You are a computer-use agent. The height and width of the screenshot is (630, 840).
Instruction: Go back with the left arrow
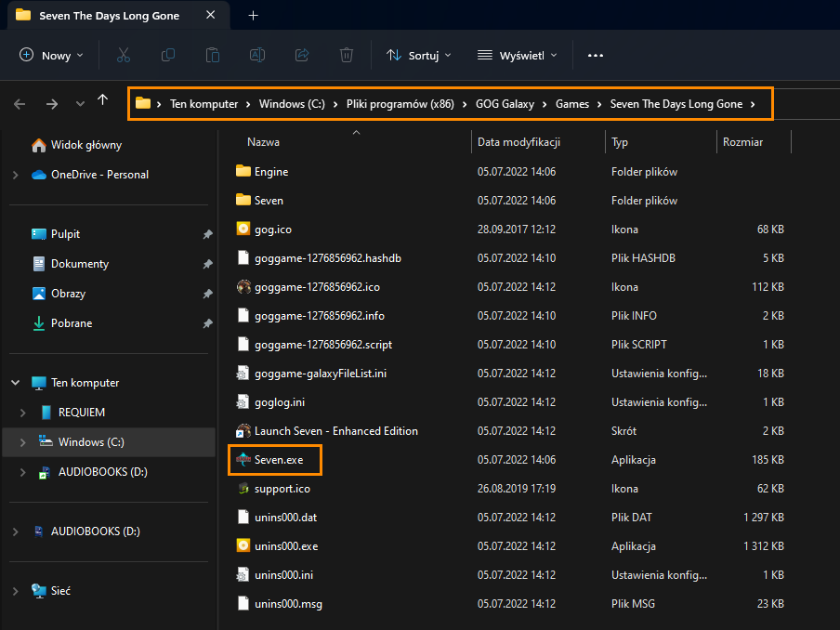(20, 104)
